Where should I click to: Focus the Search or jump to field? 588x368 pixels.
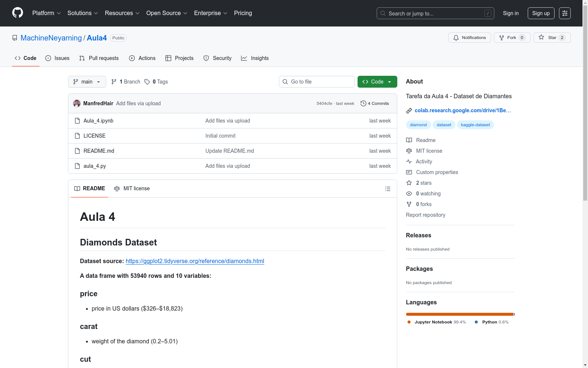click(x=435, y=13)
